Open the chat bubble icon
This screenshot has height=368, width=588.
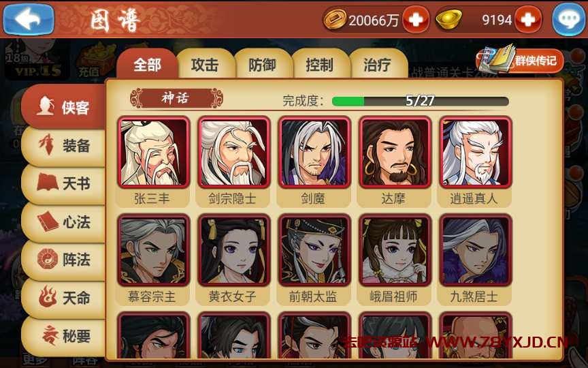pyautogui.click(x=568, y=20)
